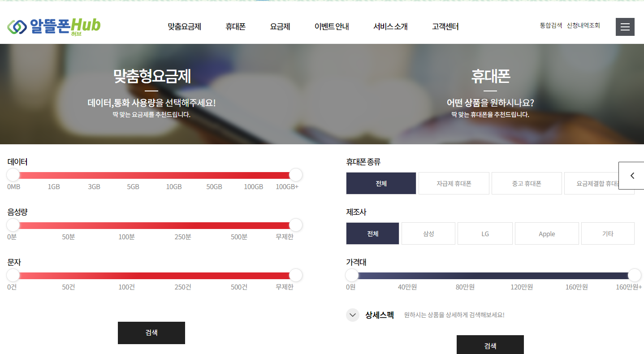
Task: Open the 요금제 menu
Action: coord(280,26)
